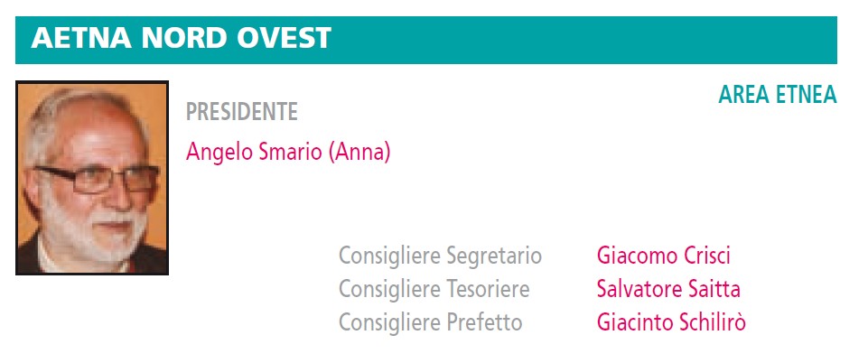The height and width of the screenshot is (363, 868).
Task: Click the eyeglasses in the portrait
Action: click(x=98, y=180)
